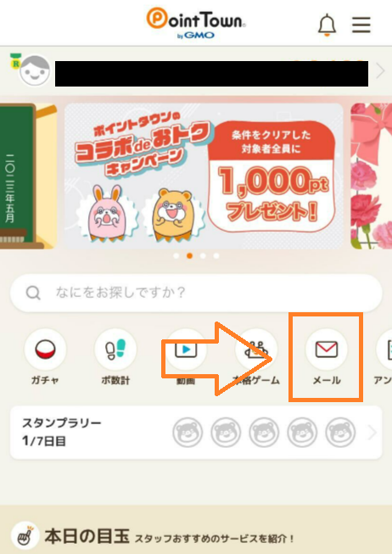Expand the スタンプラリー row arrow
This screenshot has width=392, height=554.
tap(372, 432)
